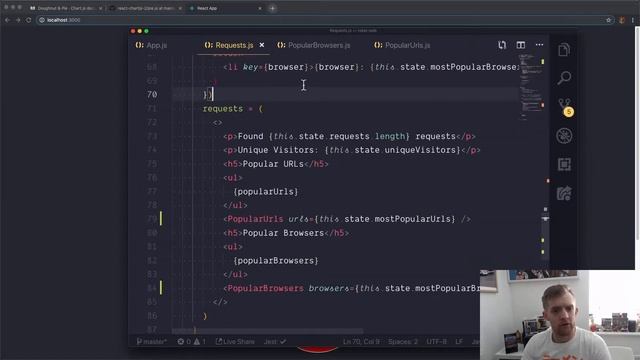
Task: Click the code minimap preview
Action: click(x=530, y=88)
